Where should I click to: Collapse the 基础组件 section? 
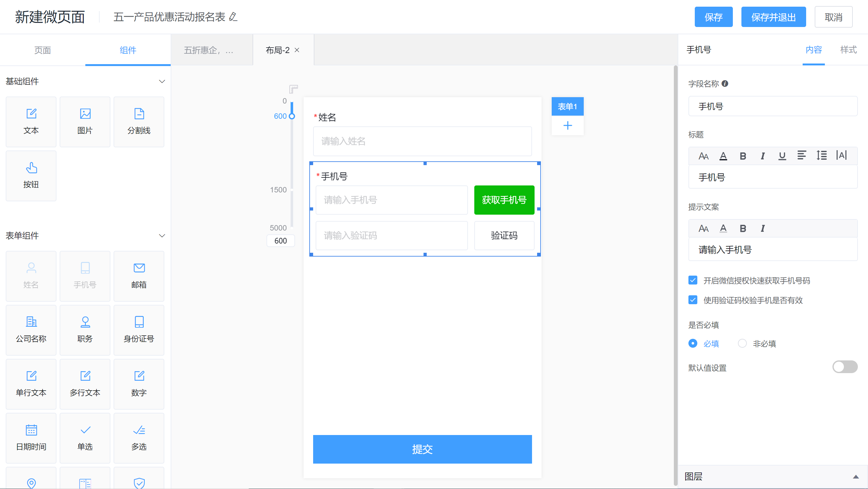coord(162,81)
